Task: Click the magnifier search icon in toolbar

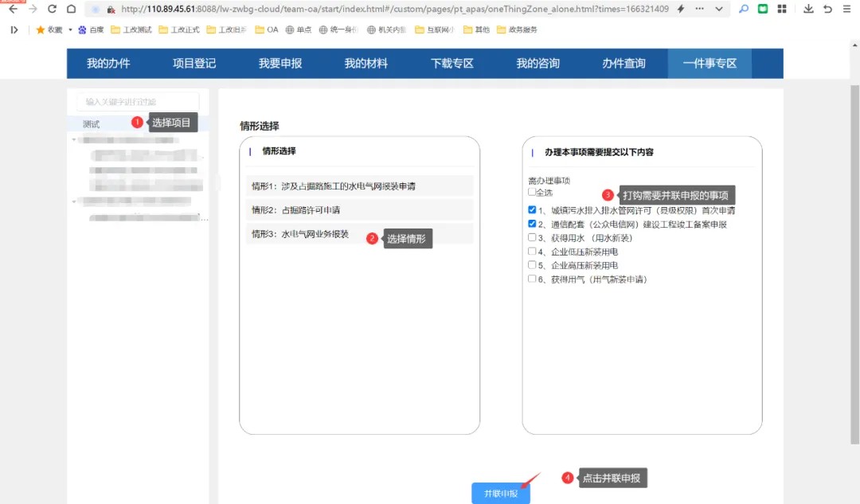Action: click(744, 9)
